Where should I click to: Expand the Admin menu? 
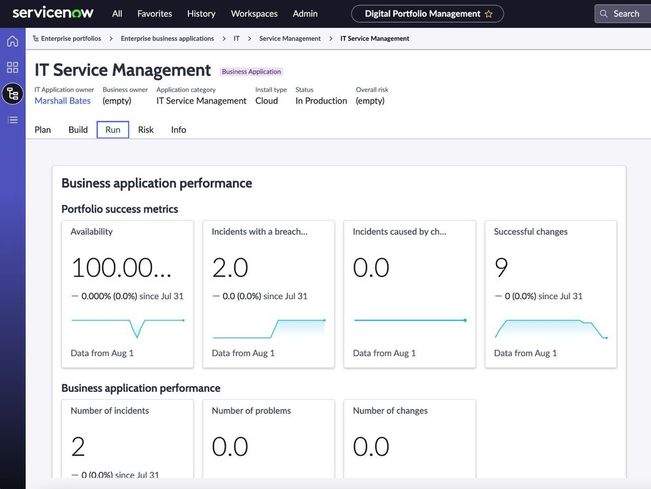pos(305,14)
